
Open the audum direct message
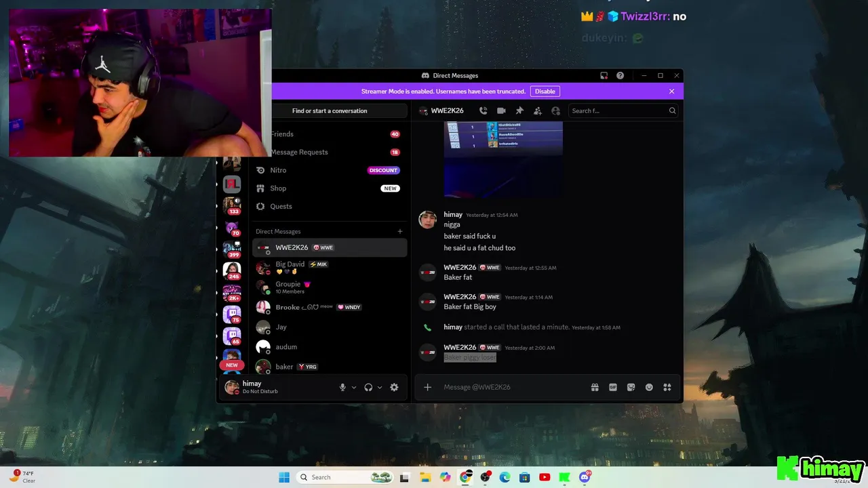(x=330, y=346)
